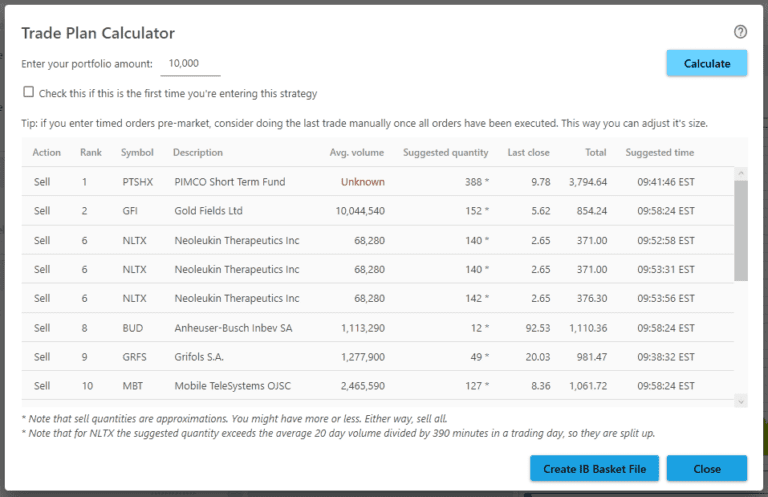Sort by Suggested quantity column header
The height and width of the screenshot is (497, 768).
point(445,153)
